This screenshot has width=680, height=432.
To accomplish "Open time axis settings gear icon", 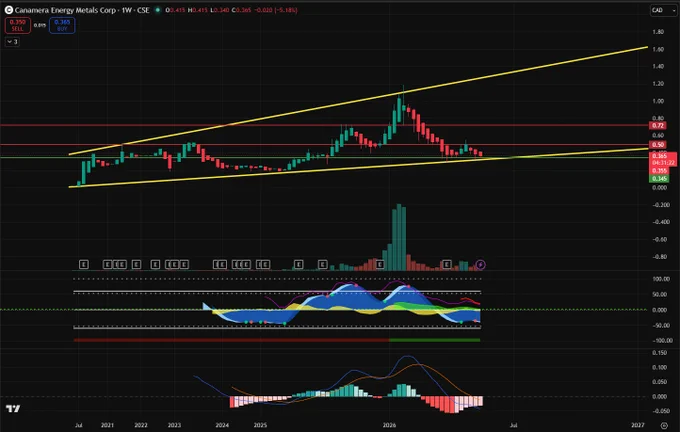I will tap(664, 425).
